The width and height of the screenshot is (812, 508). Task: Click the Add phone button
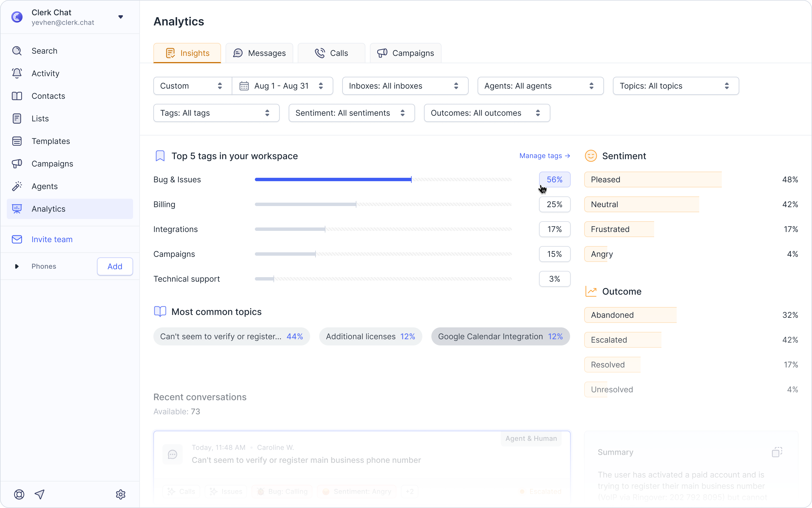pyautogui.click(x=115, y=266)
